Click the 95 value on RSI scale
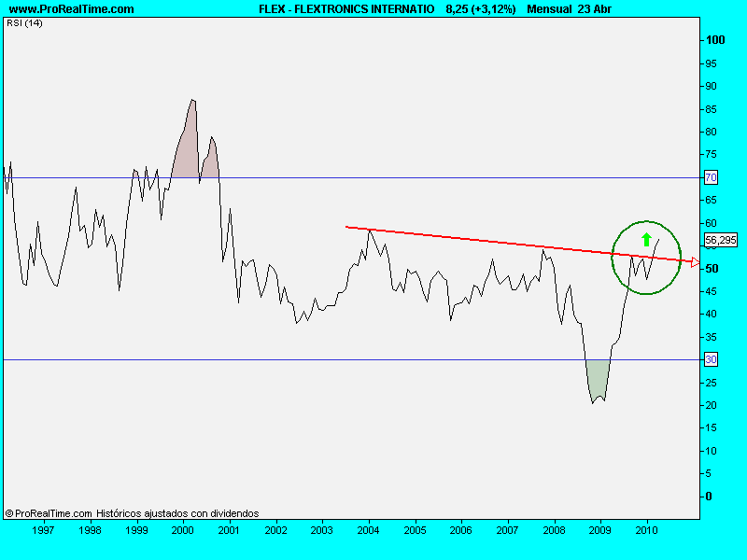747x560 pixels. [x=711, y=63]
